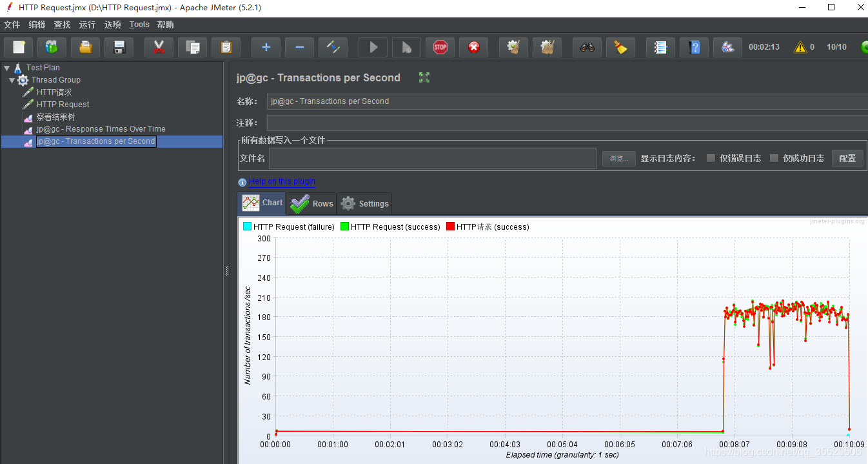The height and width of the screenshot is (464, 868).
Task: Enable successes-only log checkbox
Action: (774, 158)
